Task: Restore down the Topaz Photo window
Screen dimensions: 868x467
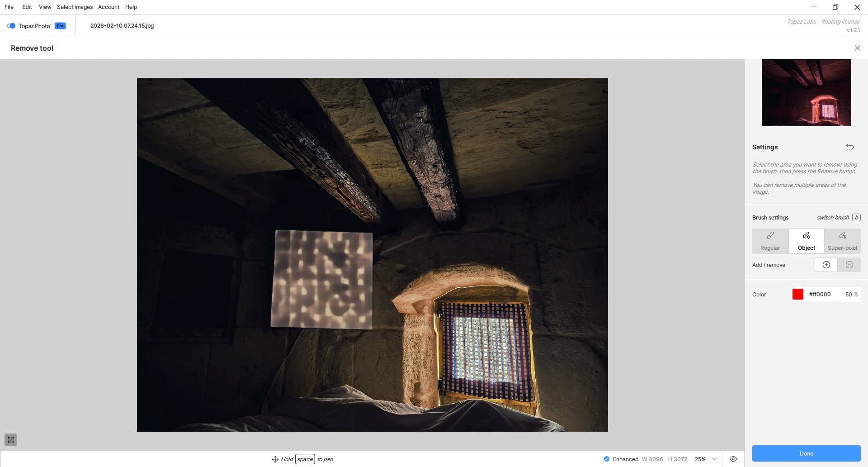Action: coord(835,7)
